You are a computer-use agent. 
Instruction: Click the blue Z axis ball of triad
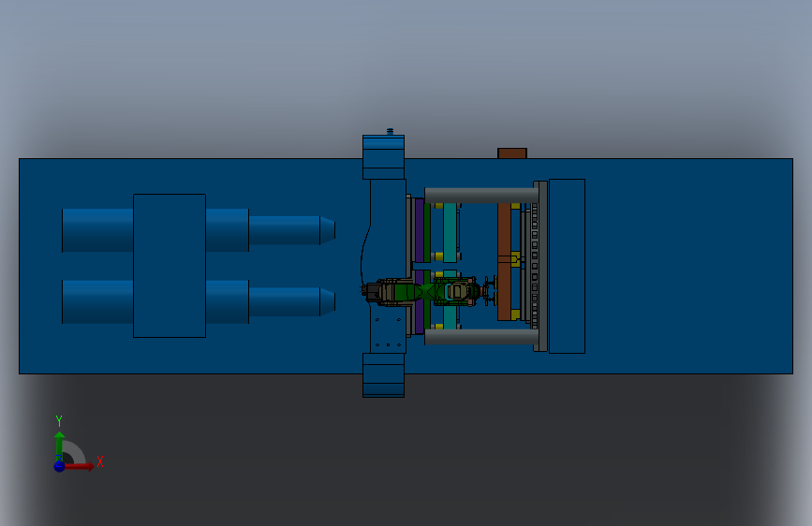point(60,466)
